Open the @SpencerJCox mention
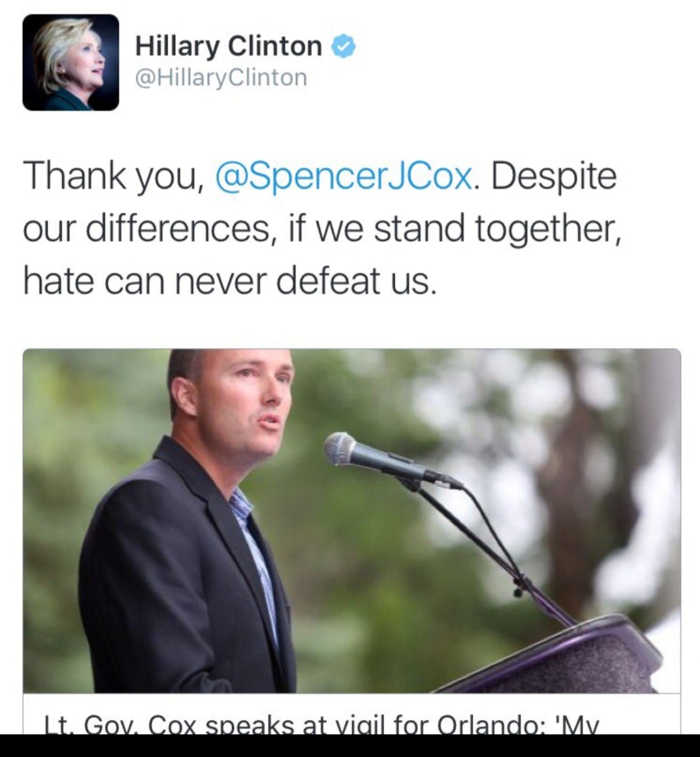This screenshot has width=700, height=757. click(343, 176)
